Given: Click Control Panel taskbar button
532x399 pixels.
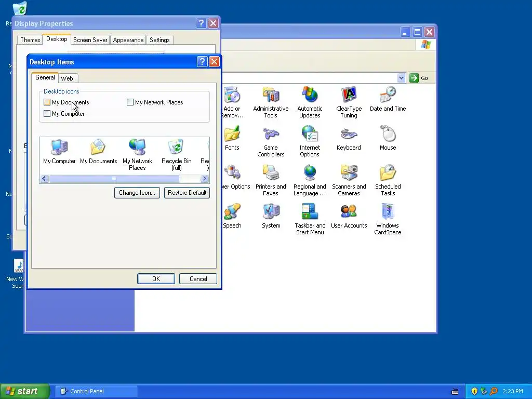Looking at the screenshot, I should 97,391.
